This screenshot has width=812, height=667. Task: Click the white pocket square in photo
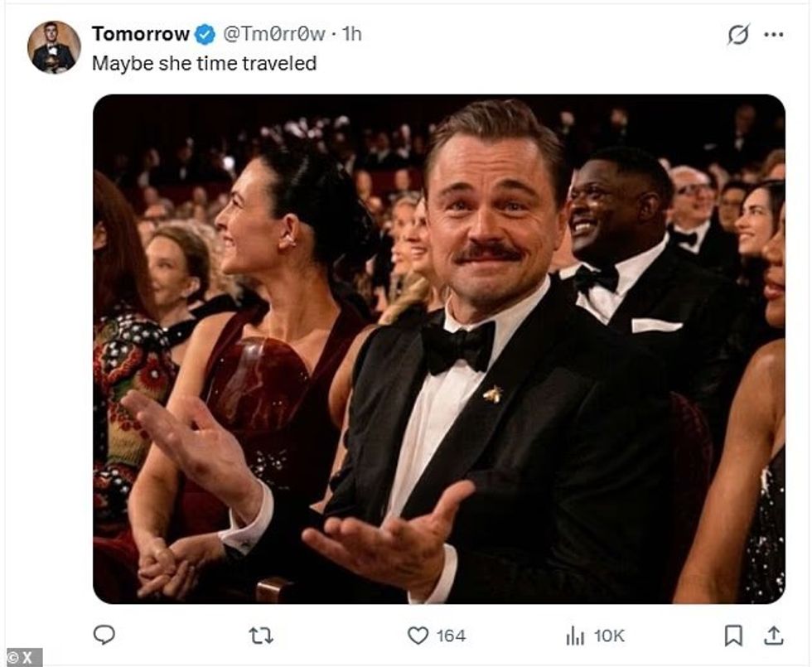coord(656,325)
